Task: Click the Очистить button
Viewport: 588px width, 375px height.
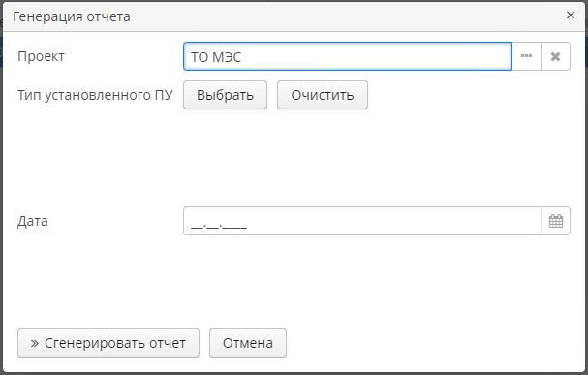Action: pos(323,95)
